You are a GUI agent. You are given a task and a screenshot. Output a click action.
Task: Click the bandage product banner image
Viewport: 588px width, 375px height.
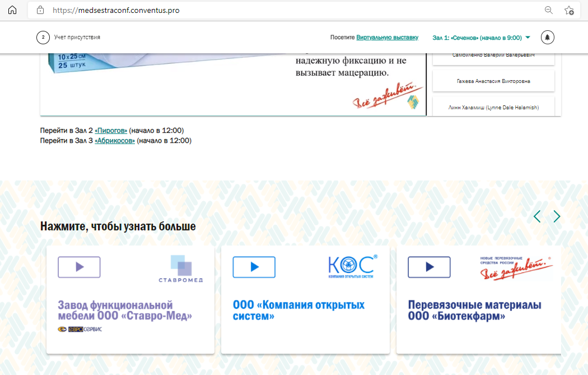(x=233, y=84)
